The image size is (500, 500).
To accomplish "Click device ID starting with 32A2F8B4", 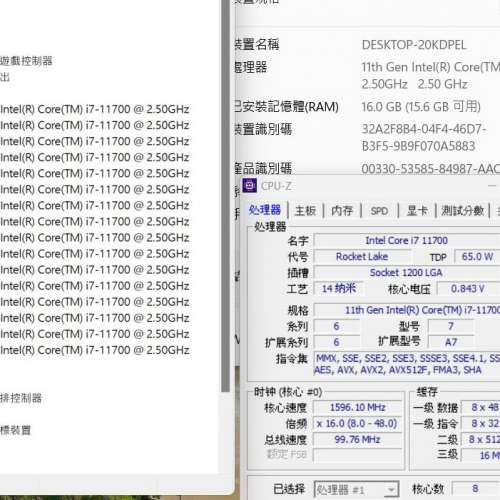I will [x=424, y=138].
